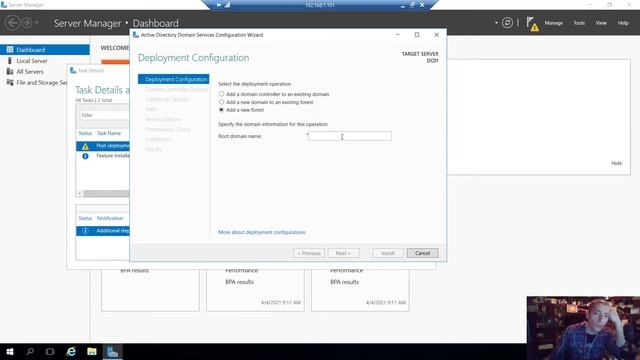Viewport: 640px width, 360px height.
Task: Open File Explorer from taskbar
Action: [92, 351]
